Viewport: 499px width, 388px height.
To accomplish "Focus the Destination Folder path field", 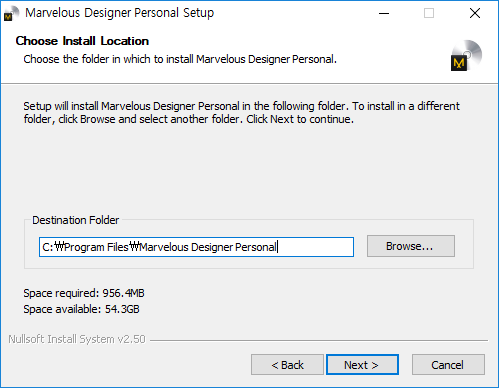I will [x=196, y=247].
